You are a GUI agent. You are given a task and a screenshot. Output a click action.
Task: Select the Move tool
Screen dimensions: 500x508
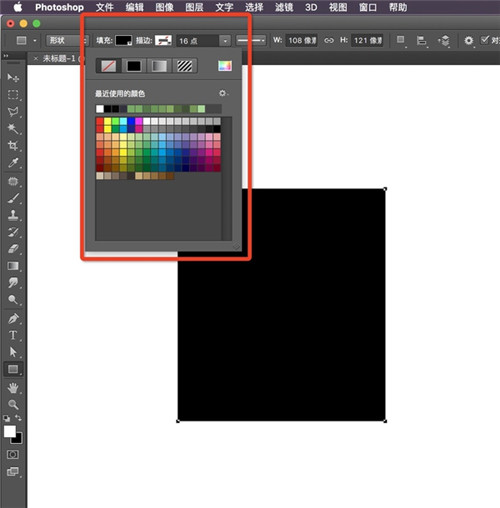(x=13, y=78)
